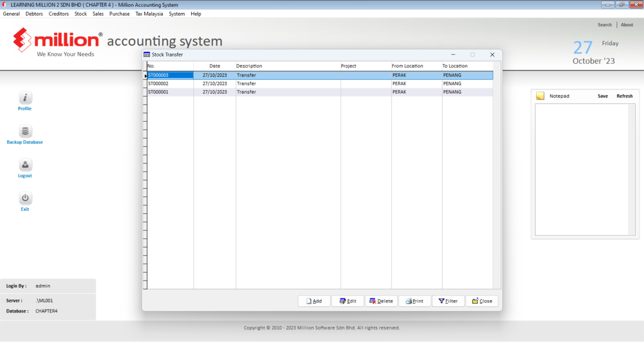Click PENANG in the ST000002 row
This screenshot has width=644, height=342.
click(452, 83)
